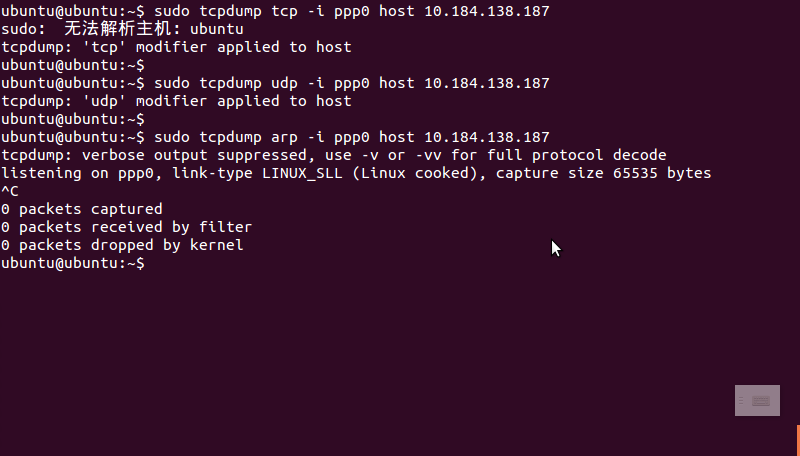800x456 pixels.
Task: Click the empty prompt after the tcp error
Action: (73, 65)
